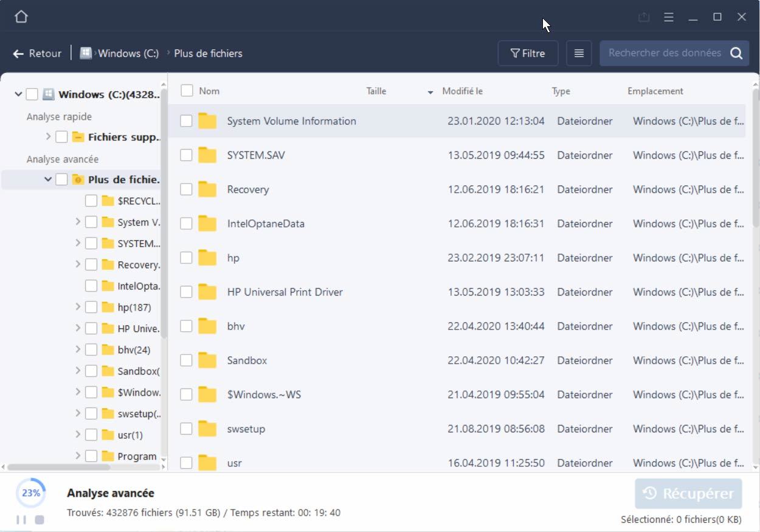The height and width of the screenshot is (532, 760).
Task: Click the HP Universal Print Driver folder icon
Action: [207, 292]
